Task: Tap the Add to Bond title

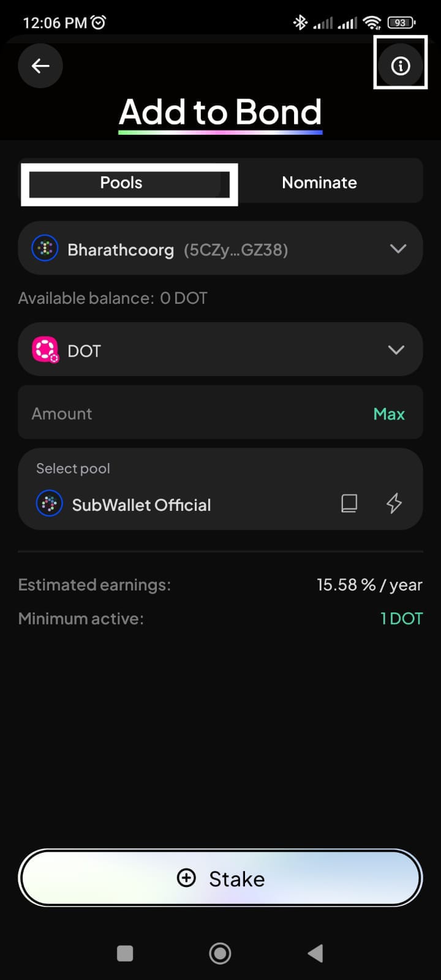Action: pyautogui.click(x=221, y=112)
